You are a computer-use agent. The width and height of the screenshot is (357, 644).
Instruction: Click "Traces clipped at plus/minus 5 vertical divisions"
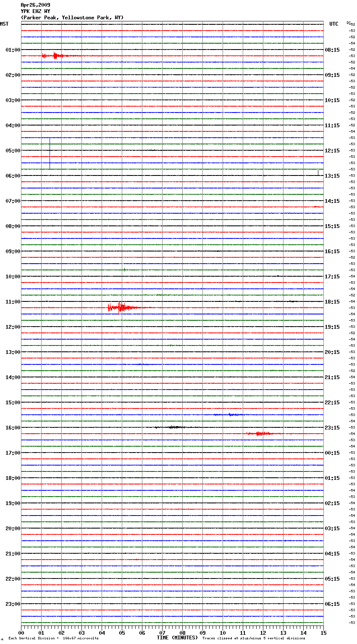click(x=254, y=638)
